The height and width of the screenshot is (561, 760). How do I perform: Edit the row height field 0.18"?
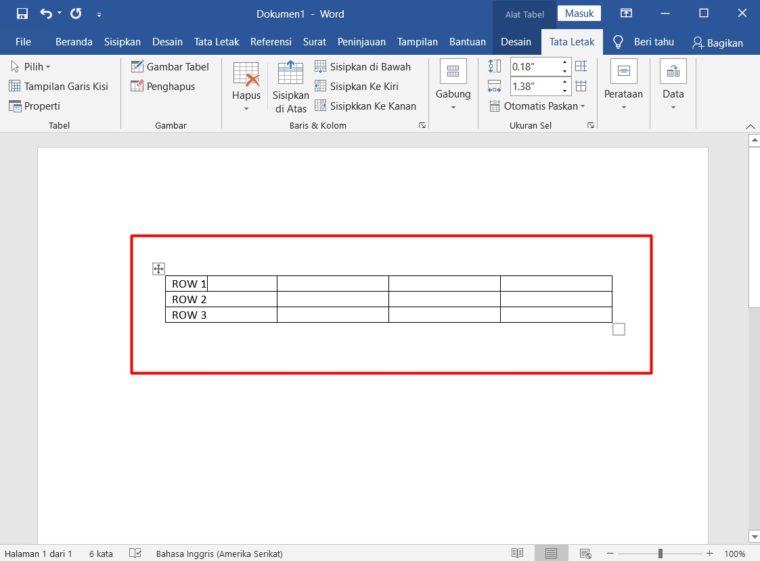[535, 66]
